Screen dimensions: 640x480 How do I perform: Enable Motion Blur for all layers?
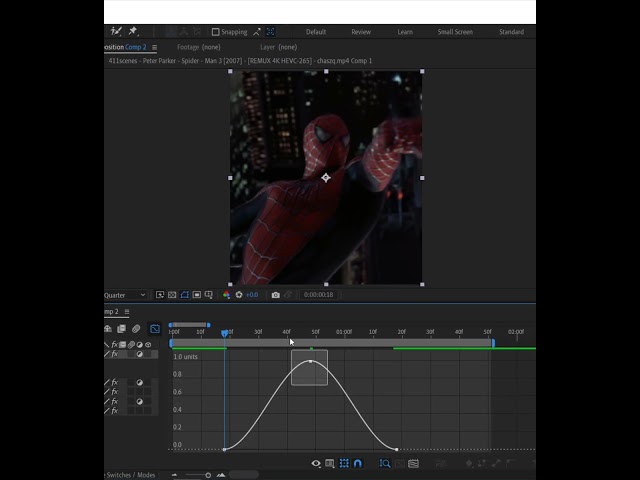pos(136,329)
